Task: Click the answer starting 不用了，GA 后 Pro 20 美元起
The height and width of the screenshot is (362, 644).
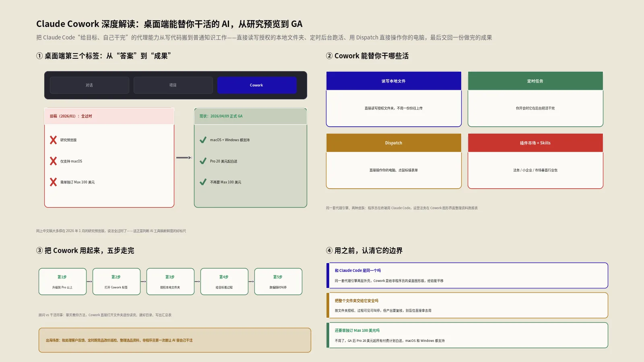Action: [x=390, y=341]
